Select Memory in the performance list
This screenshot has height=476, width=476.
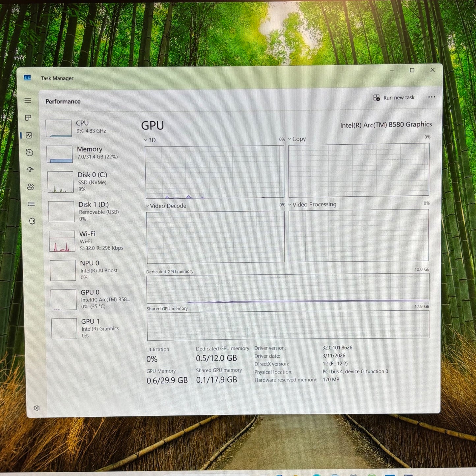[x=90, y=154]
